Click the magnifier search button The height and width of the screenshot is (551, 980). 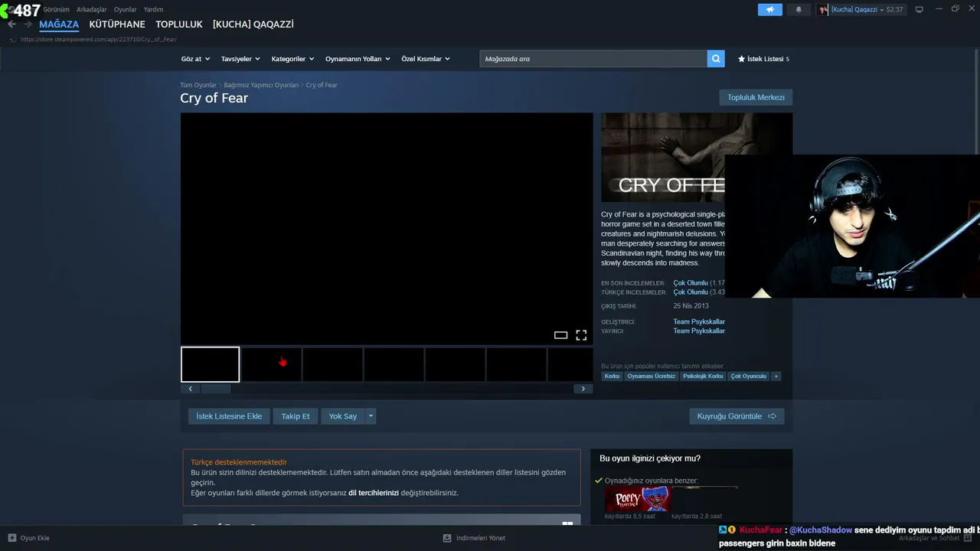716,59
